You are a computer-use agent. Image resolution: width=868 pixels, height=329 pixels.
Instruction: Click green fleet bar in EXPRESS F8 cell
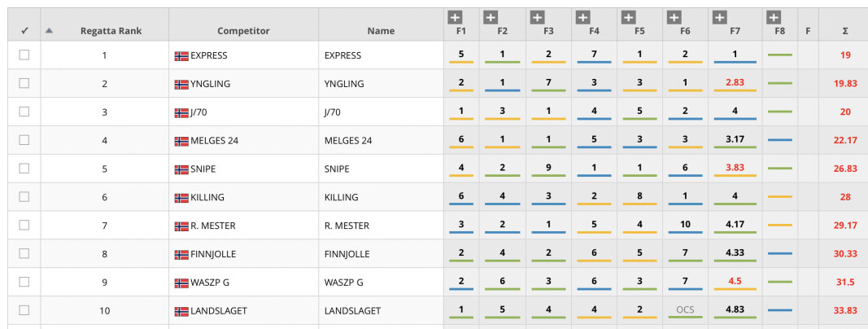click(780, 55)
